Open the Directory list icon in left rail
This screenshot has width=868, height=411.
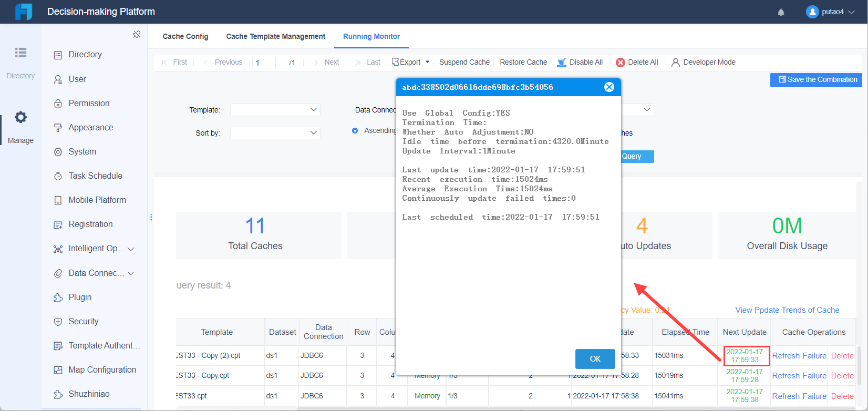(20, 53)
